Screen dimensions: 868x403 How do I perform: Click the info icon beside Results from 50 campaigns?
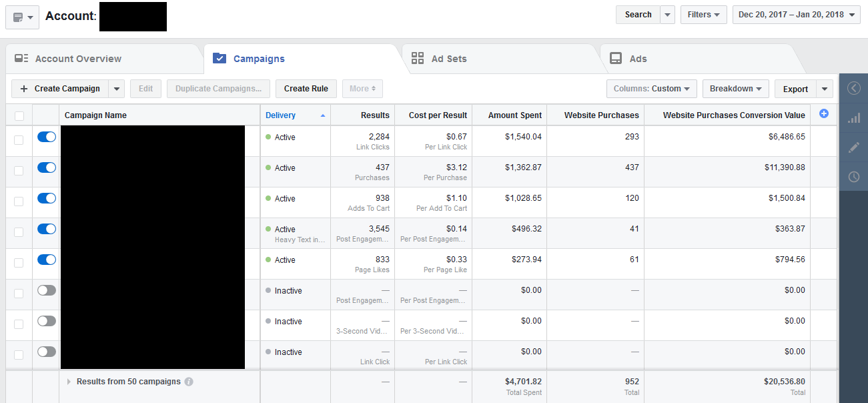pos(189,382)
